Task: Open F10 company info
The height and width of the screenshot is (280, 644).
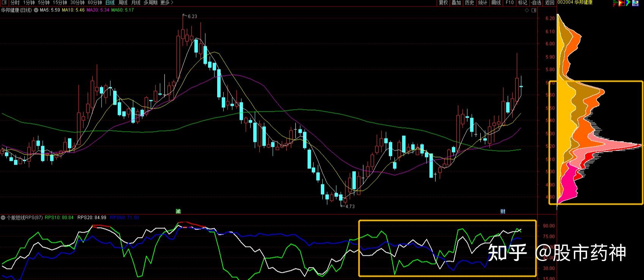Action: [x=510, y=3]
